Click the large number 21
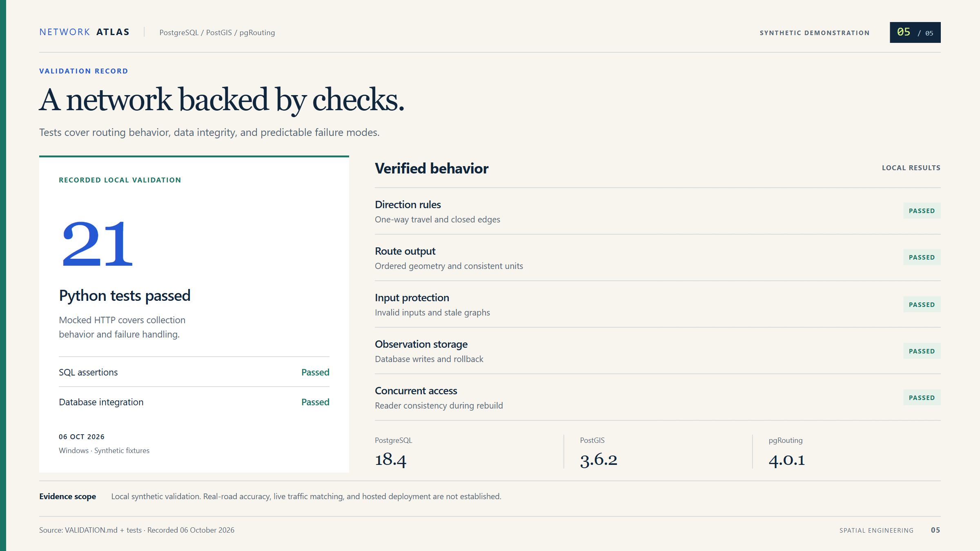Image resolution: width=980 pixels, height=551 pixels. pos(98,244)
